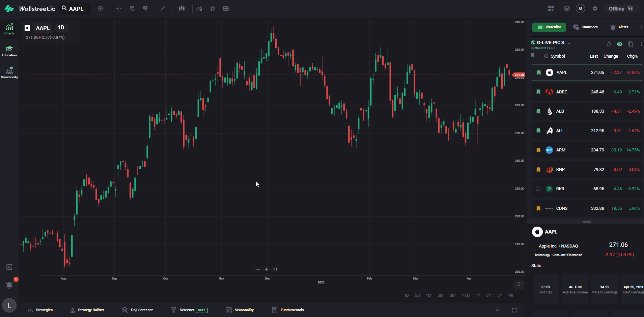This screenshot has height=317, width=644.
Task: Toggle the watchlist eye visibility icon
Action: tap(620, 44)
